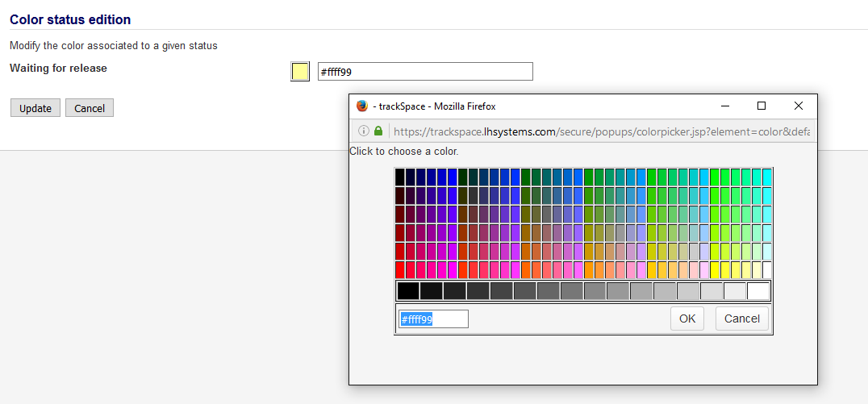Image resolution: width=868 pixels, height=404 pixels.
Task: Choose the white swatch in the grayscale row
Action: [758, 291]
